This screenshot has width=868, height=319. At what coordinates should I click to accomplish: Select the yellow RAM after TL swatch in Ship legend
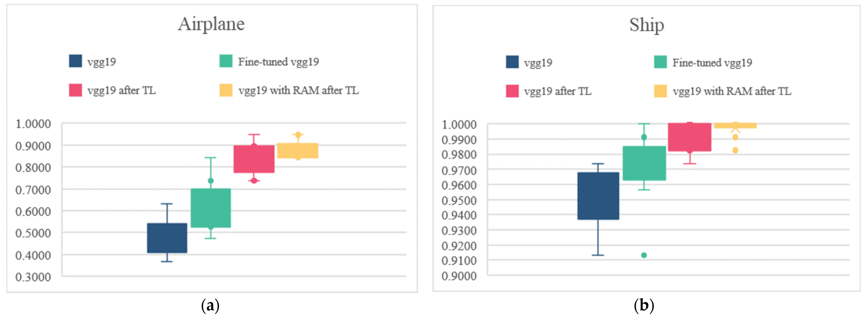coord(660,91)
